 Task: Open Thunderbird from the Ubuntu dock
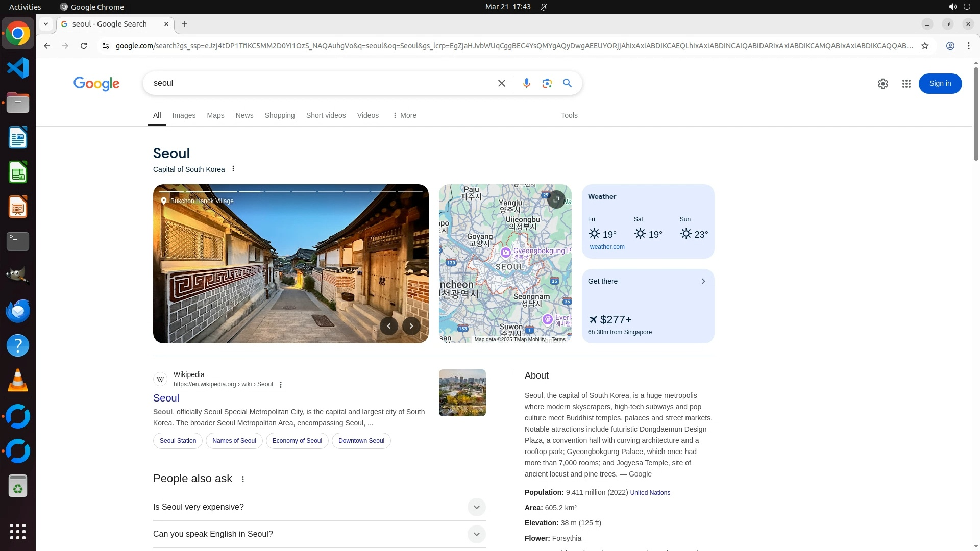tap(18, 311)
